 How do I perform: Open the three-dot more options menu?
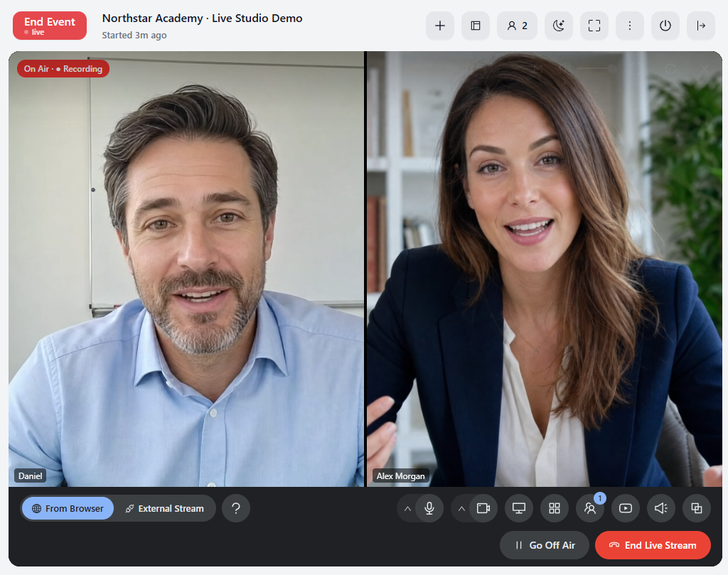tap(630, 26)
